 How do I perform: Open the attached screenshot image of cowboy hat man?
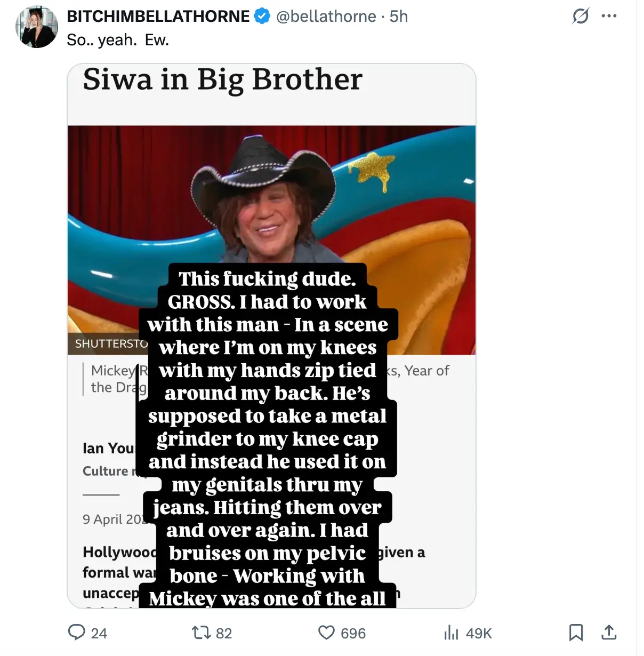(x=271, y=336)
